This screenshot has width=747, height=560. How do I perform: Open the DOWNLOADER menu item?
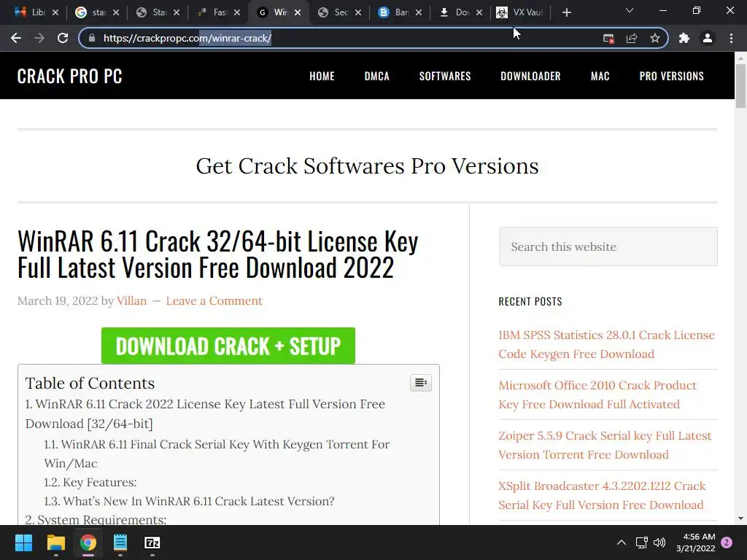coord(531,76)
